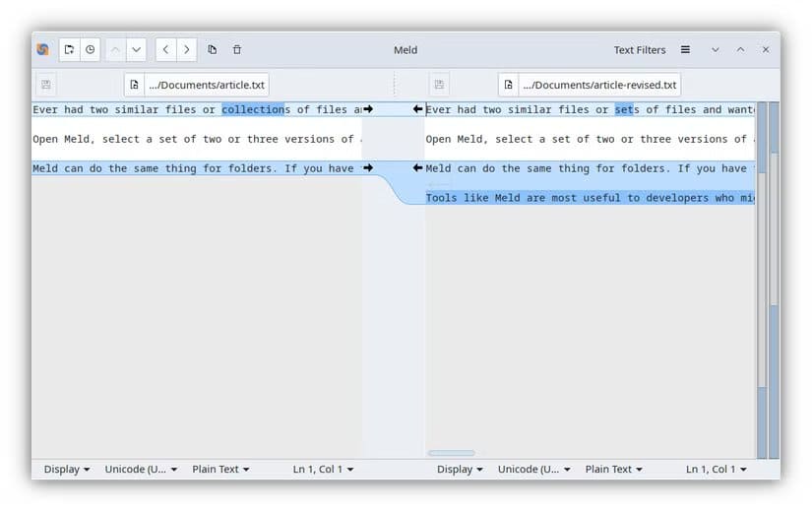Save the left article.txt file
812x511 pixels.
46,85
